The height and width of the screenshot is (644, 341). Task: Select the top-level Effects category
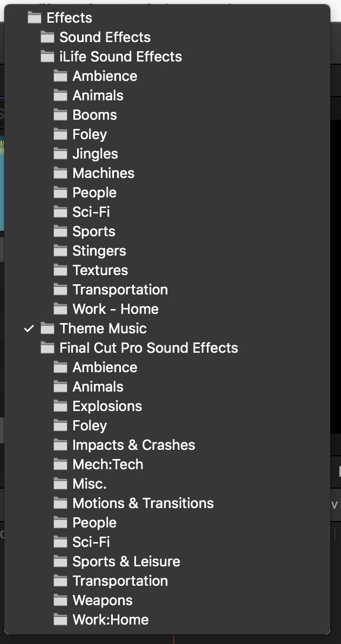point(69,18)
